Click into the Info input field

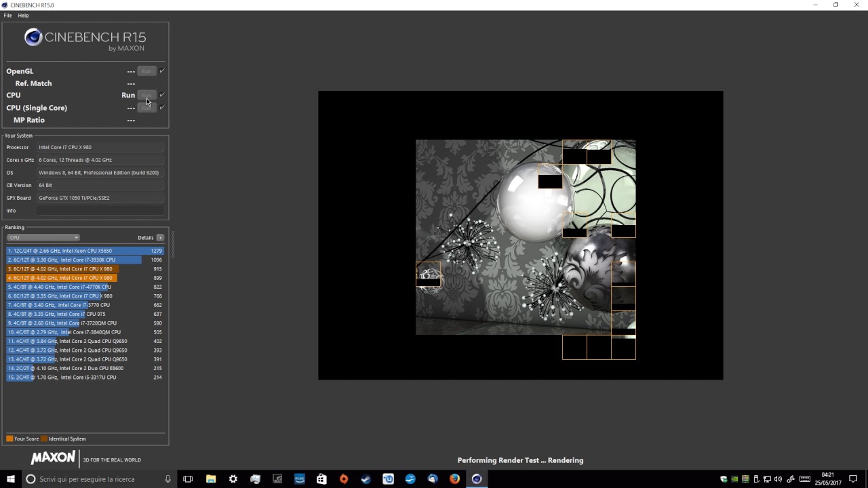tap(100, 211)
